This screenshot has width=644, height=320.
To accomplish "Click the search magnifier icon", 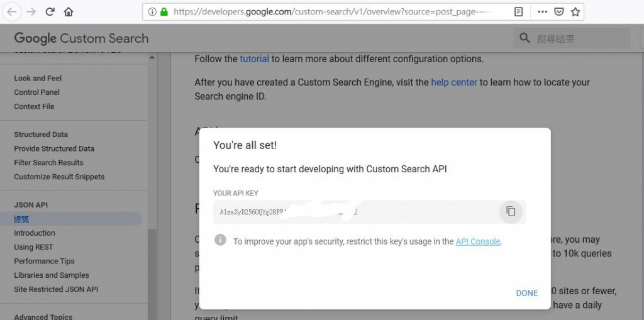I will 525,38.
